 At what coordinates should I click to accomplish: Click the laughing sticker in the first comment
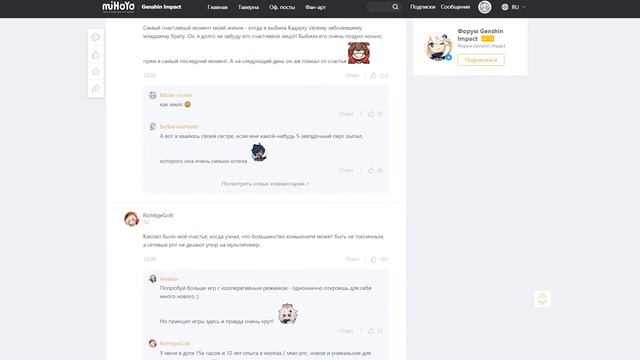pos(359,53)
